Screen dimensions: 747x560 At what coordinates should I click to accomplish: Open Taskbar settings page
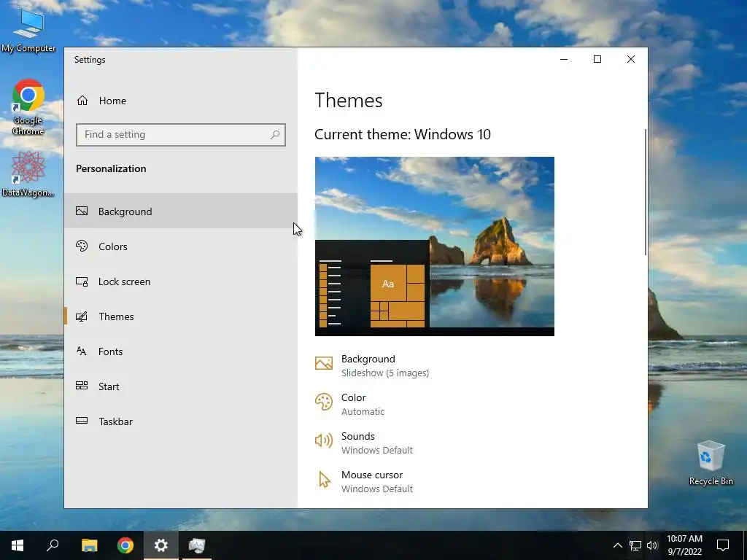(181, 421)
